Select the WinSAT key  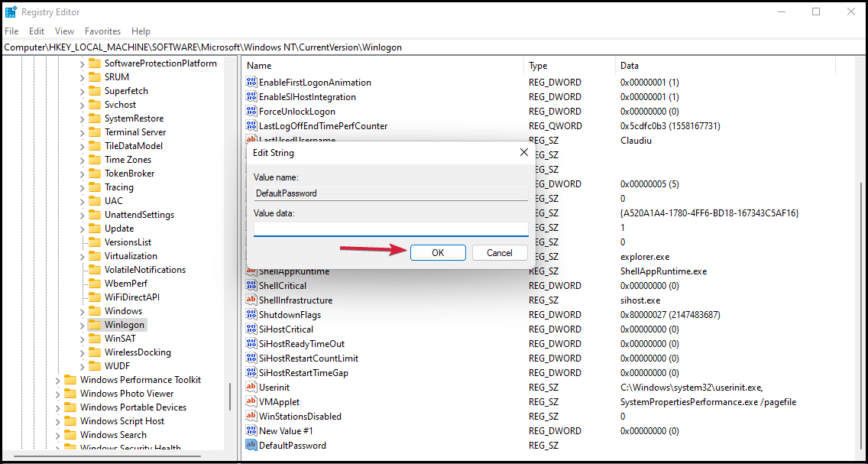pos(119,339)
